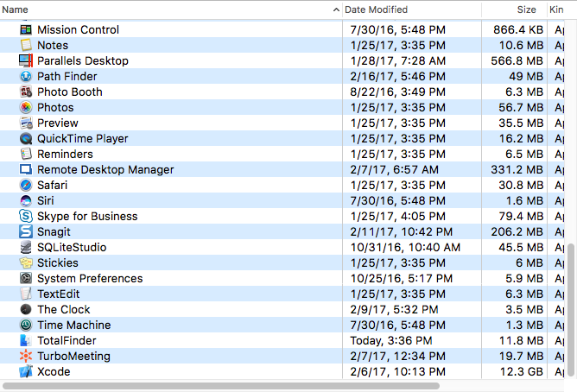Click TotalFinder's Today, 3:36 PM date

(x=390, y=340)
